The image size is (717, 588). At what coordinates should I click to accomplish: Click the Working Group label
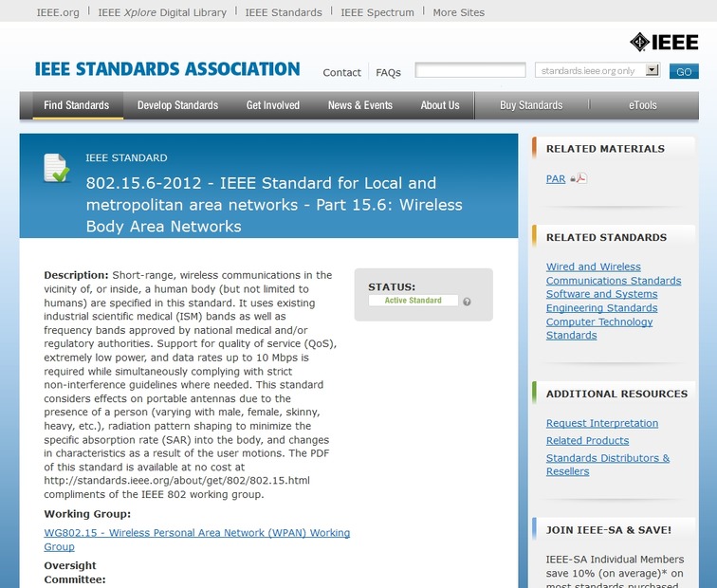pyautogui.click(x=87, y=514)
